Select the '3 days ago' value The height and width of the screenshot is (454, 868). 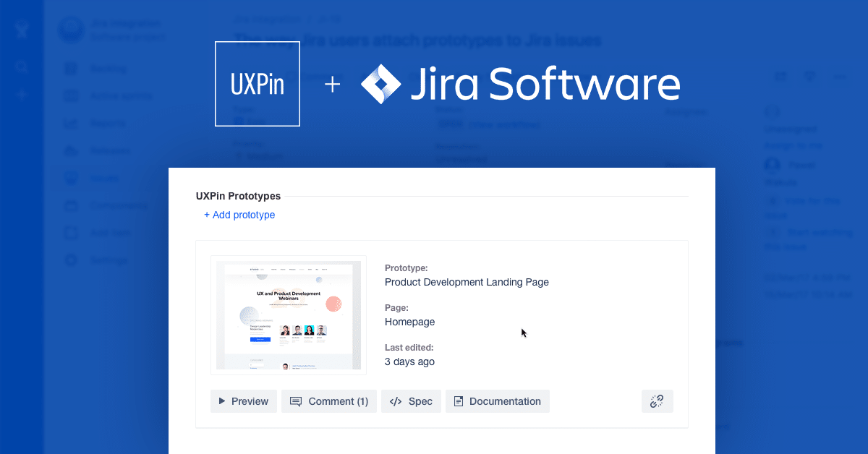click(410, 361)
